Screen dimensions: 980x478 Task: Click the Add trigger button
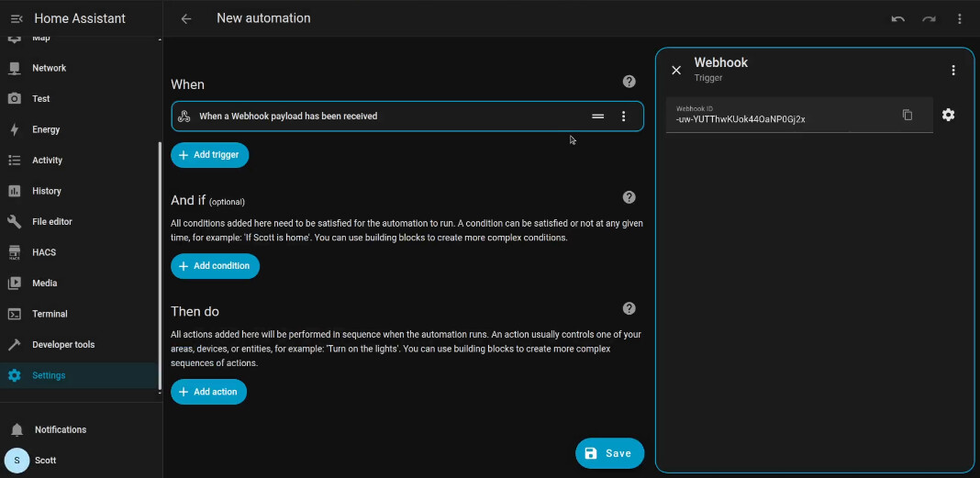209,155
